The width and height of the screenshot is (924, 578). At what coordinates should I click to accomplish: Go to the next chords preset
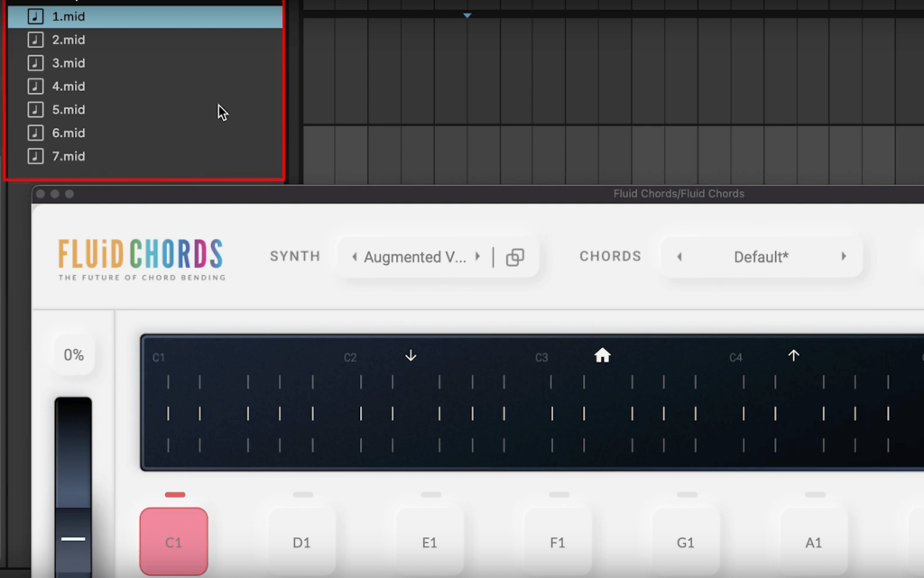point(844,257)
